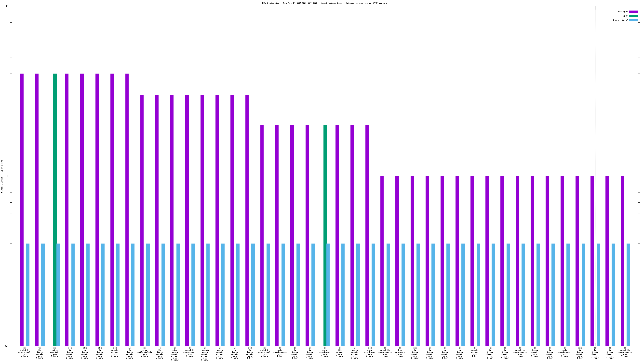
Task: Click the purple Not Spam legend swatch
Action: pyautogui.click(x=633, y=12)
